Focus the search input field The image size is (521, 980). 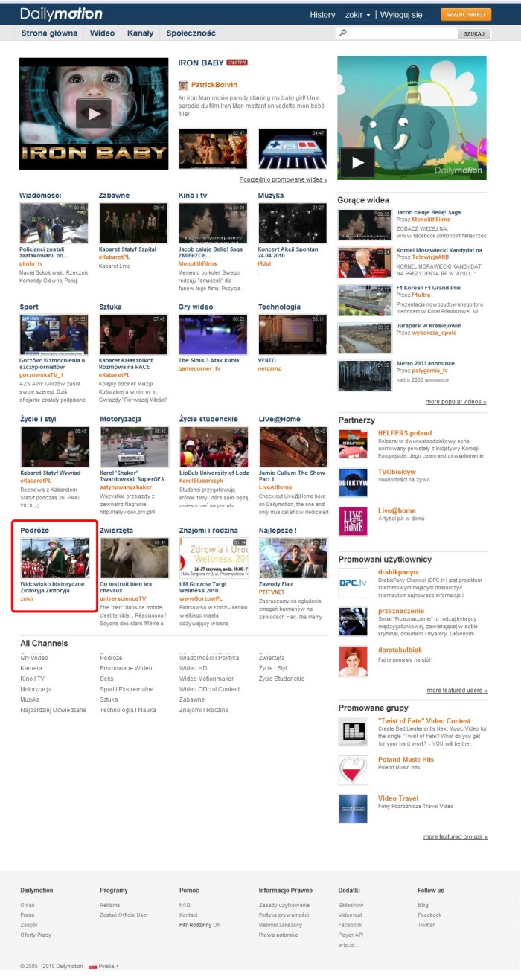403,34
